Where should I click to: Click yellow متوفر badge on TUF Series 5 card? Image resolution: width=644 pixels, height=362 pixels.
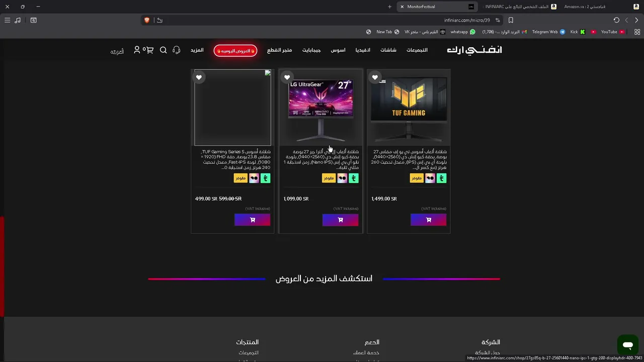240,178
